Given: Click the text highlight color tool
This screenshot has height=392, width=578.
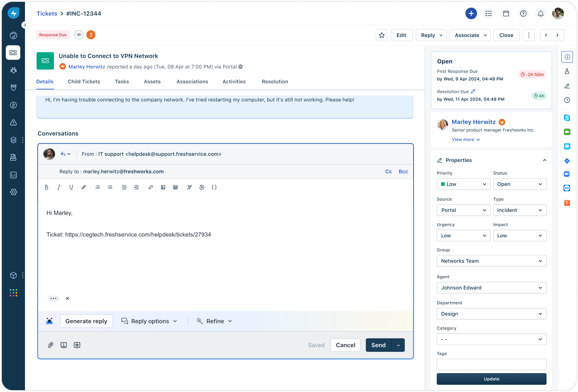Looking at the screenshot, I should 84,187.
